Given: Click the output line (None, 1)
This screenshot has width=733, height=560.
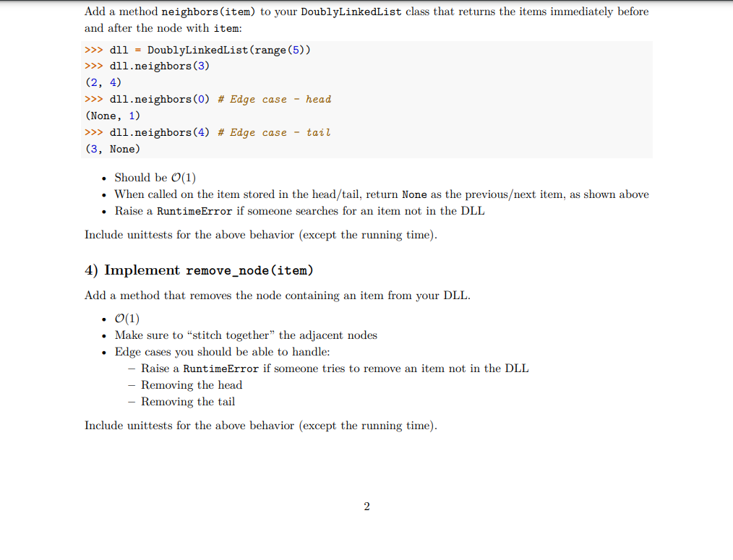Looking at the screenshot, I should (x=113, y=116).
